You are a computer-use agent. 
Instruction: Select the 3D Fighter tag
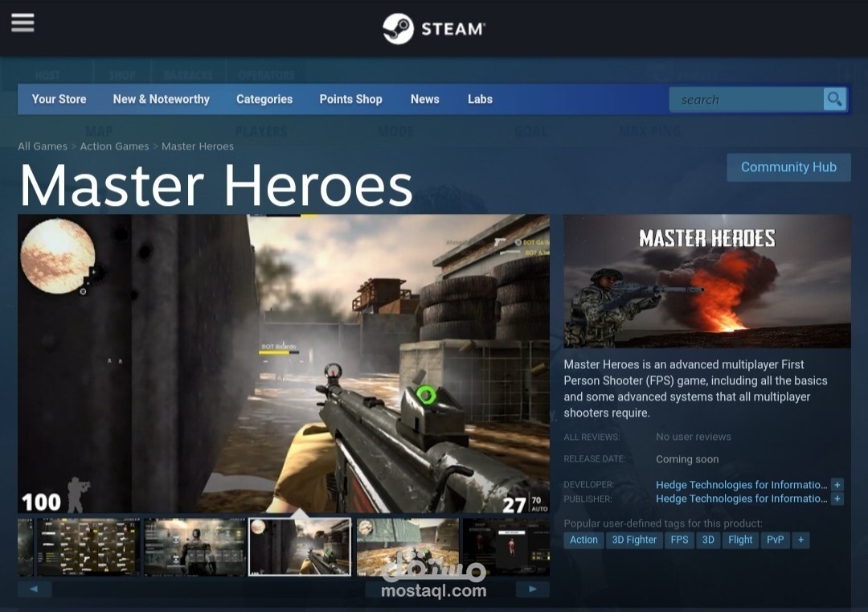634,540
